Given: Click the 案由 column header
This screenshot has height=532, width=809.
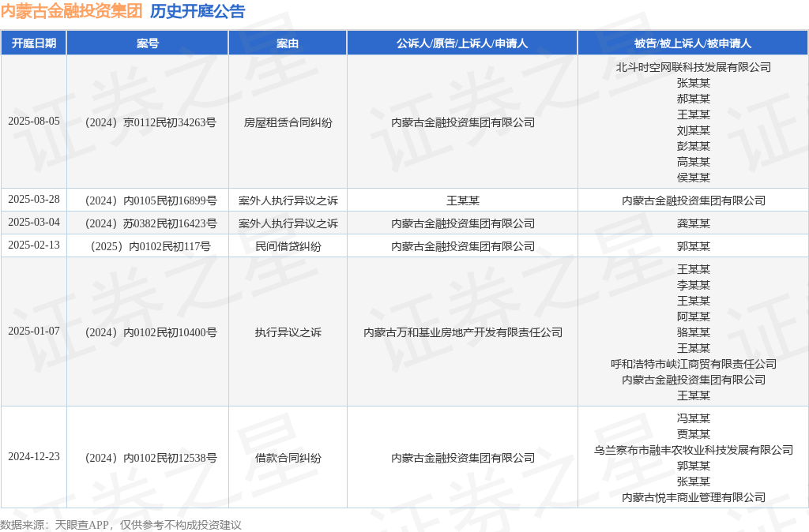Looking at the screenshot, I should pyautogui.click(x=288, y=43).
